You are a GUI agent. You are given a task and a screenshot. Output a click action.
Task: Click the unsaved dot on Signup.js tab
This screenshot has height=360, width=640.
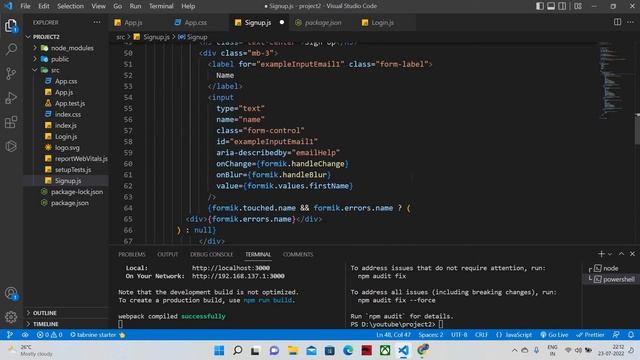(x=282, y=22)
